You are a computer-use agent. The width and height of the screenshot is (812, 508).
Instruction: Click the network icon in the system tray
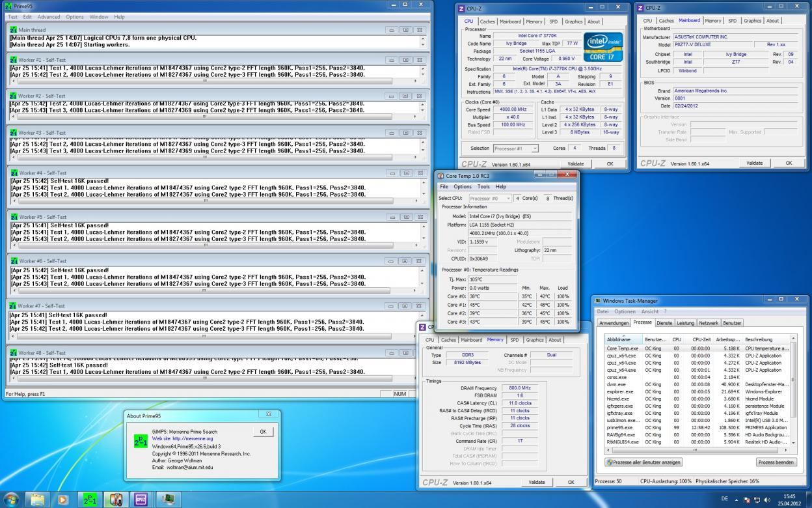(757, 500)
